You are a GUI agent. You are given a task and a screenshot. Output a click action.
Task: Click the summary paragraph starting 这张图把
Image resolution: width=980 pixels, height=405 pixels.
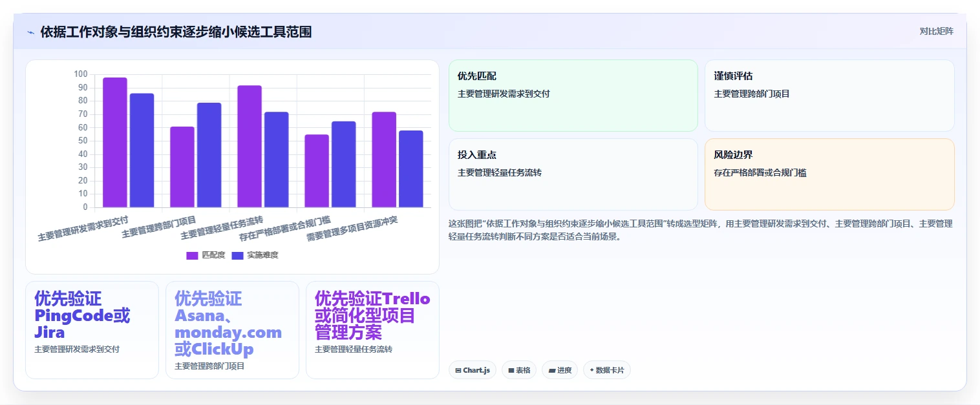click(700, 230)
